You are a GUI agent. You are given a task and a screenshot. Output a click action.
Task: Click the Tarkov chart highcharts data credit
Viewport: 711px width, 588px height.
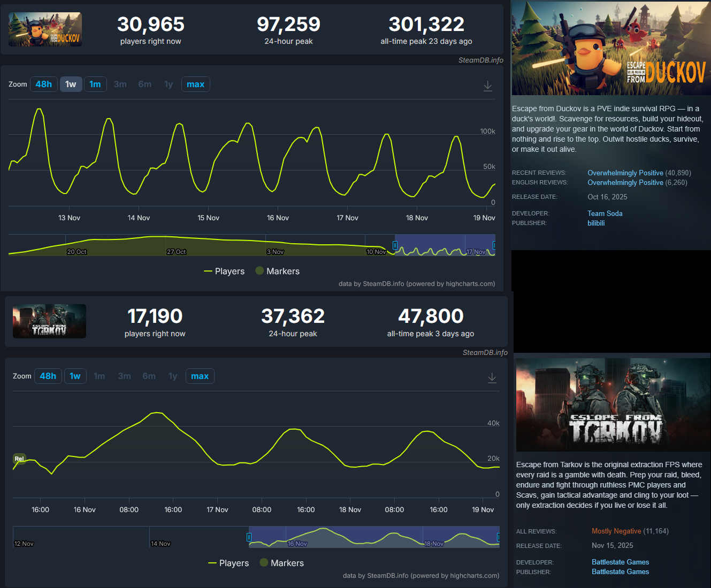click(x=421, y=576)
